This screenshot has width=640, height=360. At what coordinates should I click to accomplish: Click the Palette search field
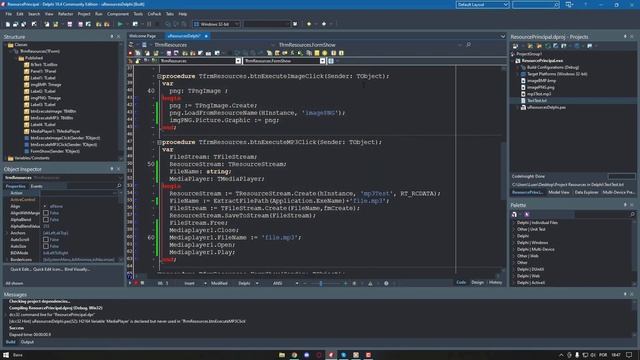pos(604,214)
